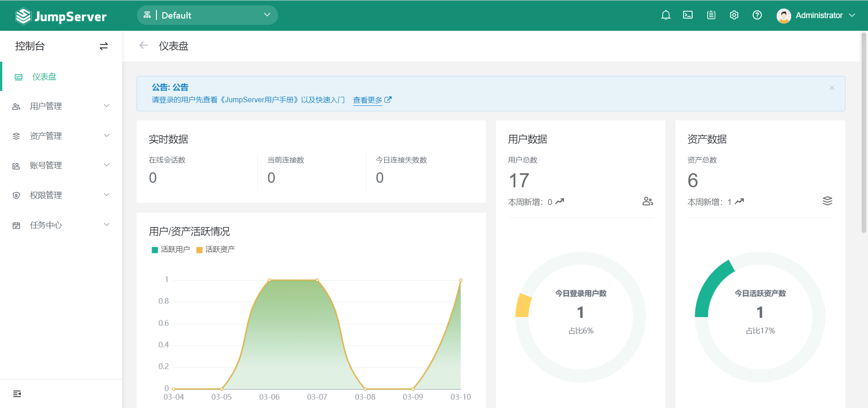
Task: Click the 资产管理 layers icon
Action: point(16,136)
